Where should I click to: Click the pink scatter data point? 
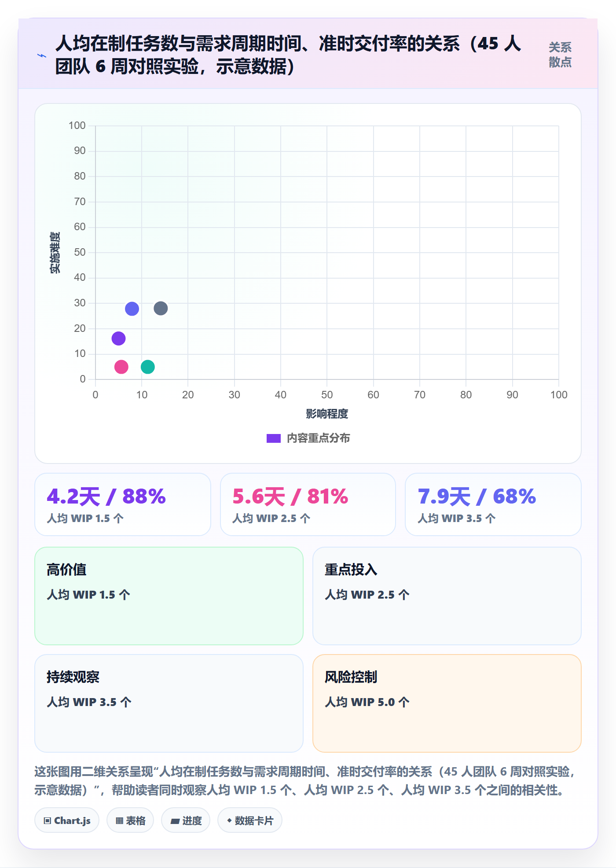click(121, 367)
